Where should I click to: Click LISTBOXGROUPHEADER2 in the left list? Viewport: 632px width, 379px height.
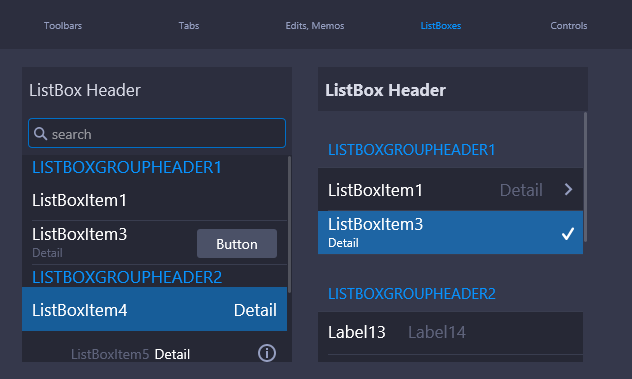click(127, 277)
